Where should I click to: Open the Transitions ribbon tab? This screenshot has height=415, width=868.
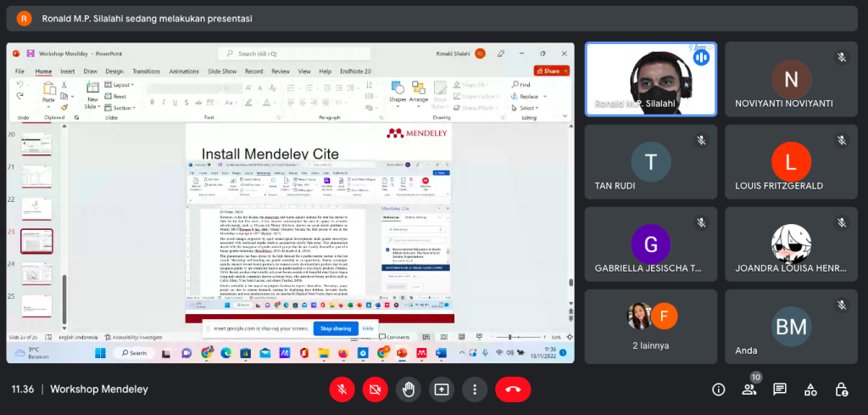point(146,71)
